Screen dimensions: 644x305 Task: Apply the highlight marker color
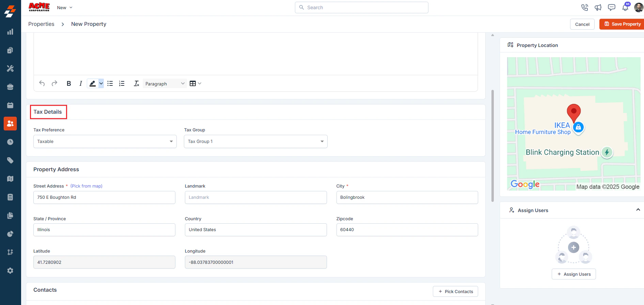pyautogui.click(x=93, y=83)
